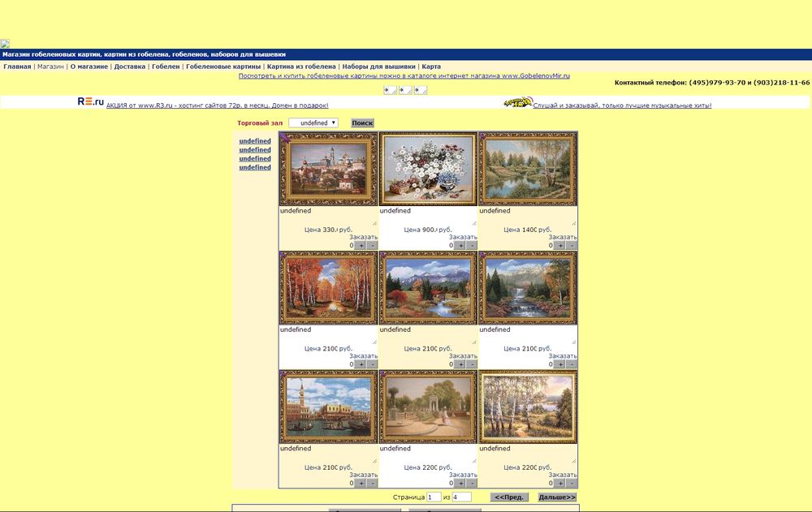Click the Цена 900 руб. price text

point(428,230)
